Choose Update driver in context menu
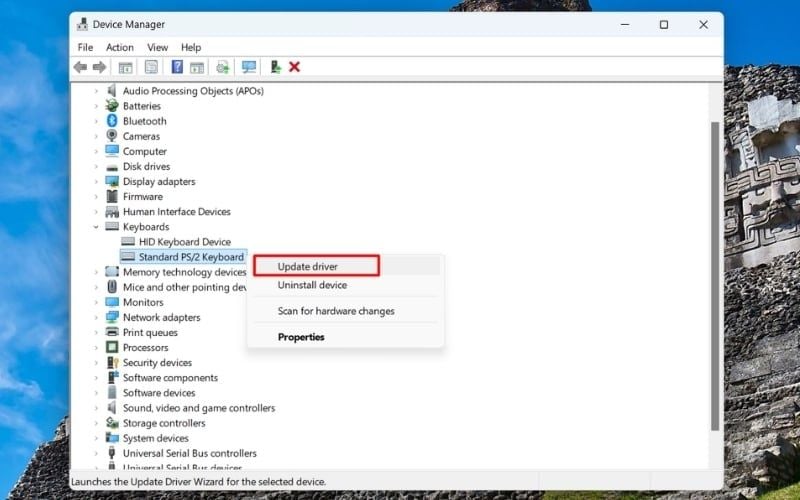This screenshot has height=500, width=800. pyautogui.click(x=346, y=266)
